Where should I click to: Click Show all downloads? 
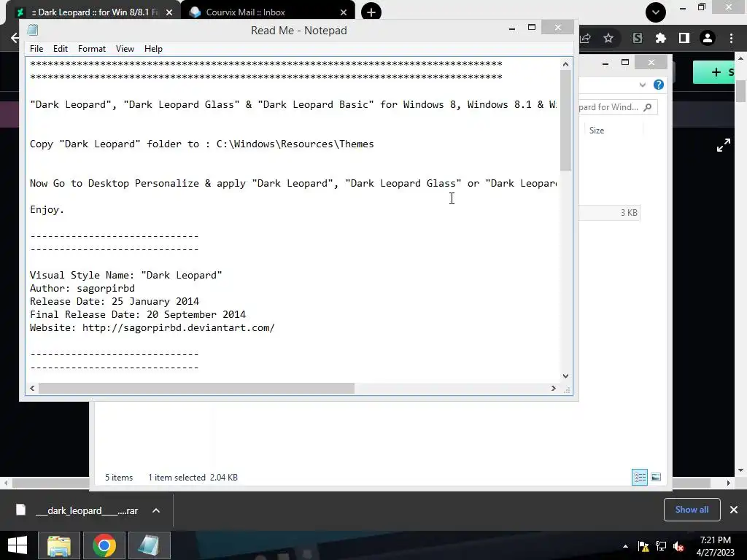pyautogui.click(x=692, y=510)
